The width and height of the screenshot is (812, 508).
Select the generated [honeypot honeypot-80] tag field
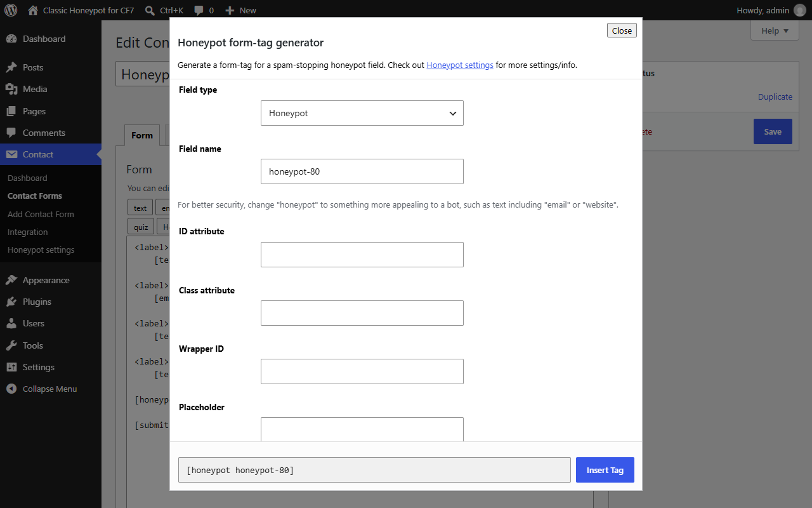point(374,470)
